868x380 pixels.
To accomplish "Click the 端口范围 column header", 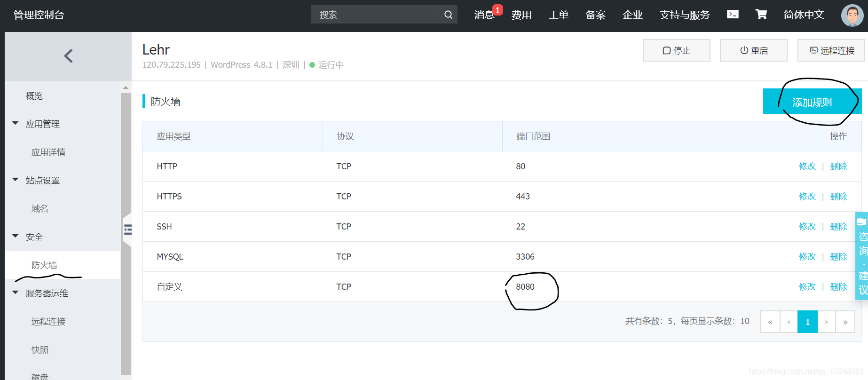I will [533, 136].
